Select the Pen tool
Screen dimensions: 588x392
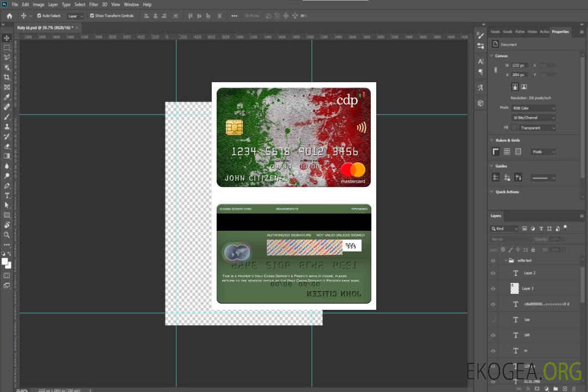[7, 186]
